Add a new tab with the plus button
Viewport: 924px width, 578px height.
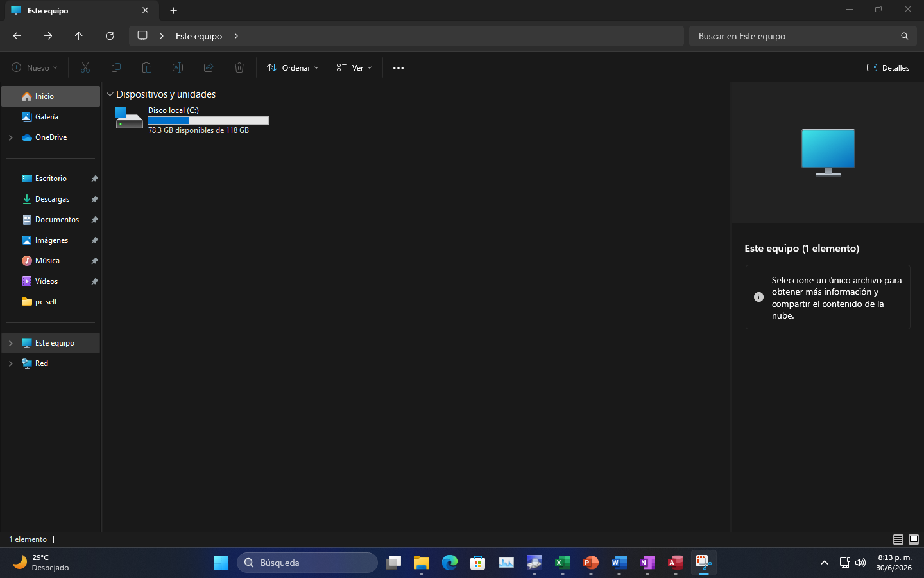[x=173, y=10]
